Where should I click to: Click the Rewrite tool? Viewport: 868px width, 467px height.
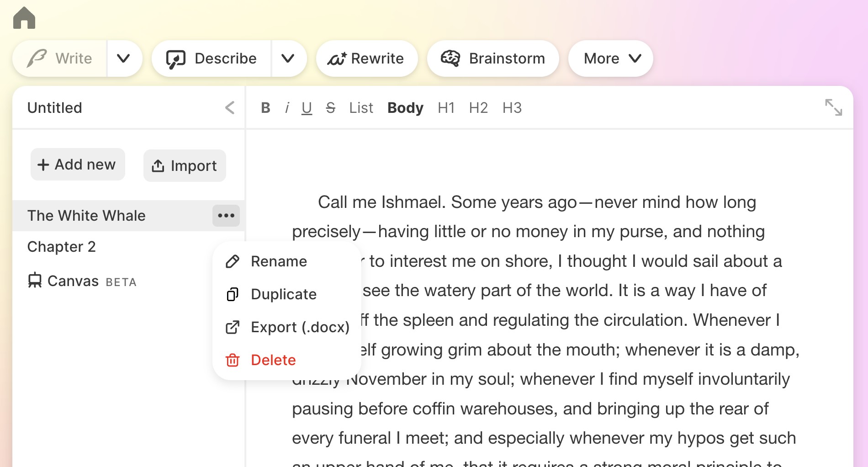point(366,58)
